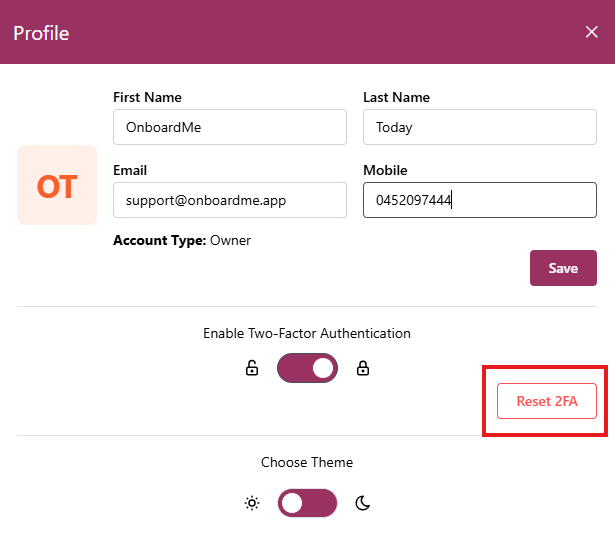615x554 pixels.
Task: Click into the Last Name field
Action: tap(479, 127)
